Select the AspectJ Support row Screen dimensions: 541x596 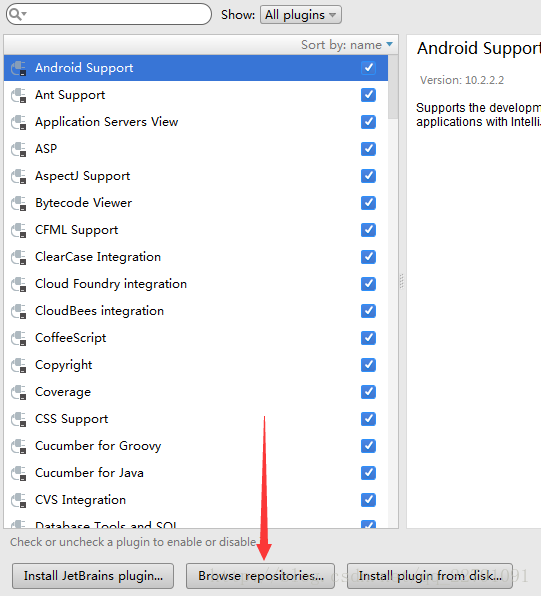pyautogui.click(x=196, y=176)
